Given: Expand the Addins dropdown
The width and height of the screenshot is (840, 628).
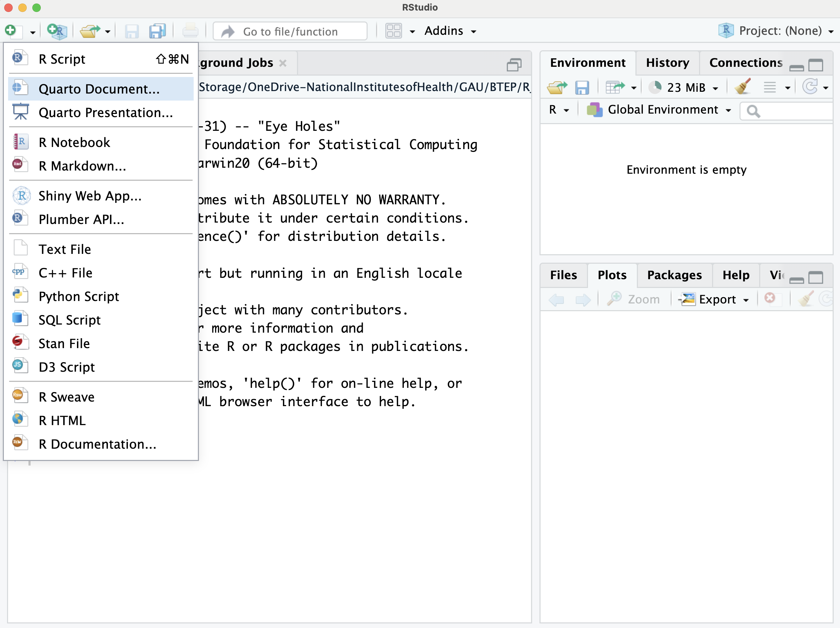Looking at the screenshot, I should tap(450, 31).
